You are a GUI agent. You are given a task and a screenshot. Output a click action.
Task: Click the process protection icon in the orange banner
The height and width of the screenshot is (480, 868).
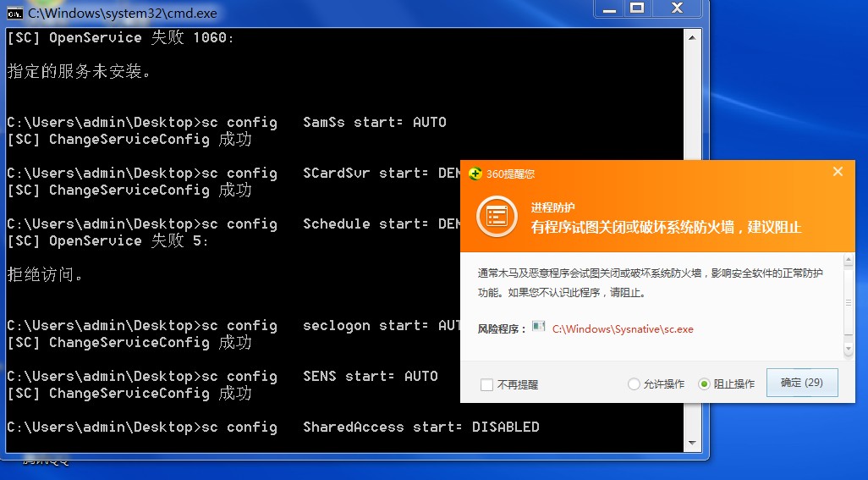[497, 217]
